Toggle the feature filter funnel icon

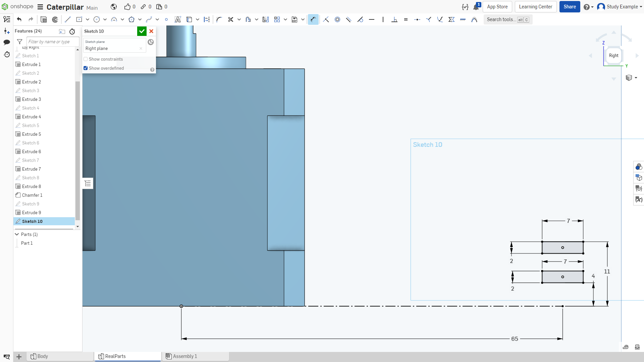click(20, 42)
